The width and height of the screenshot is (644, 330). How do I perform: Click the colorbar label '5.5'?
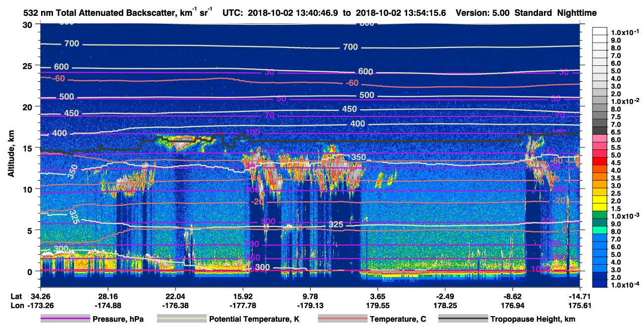tap(615, 147)
